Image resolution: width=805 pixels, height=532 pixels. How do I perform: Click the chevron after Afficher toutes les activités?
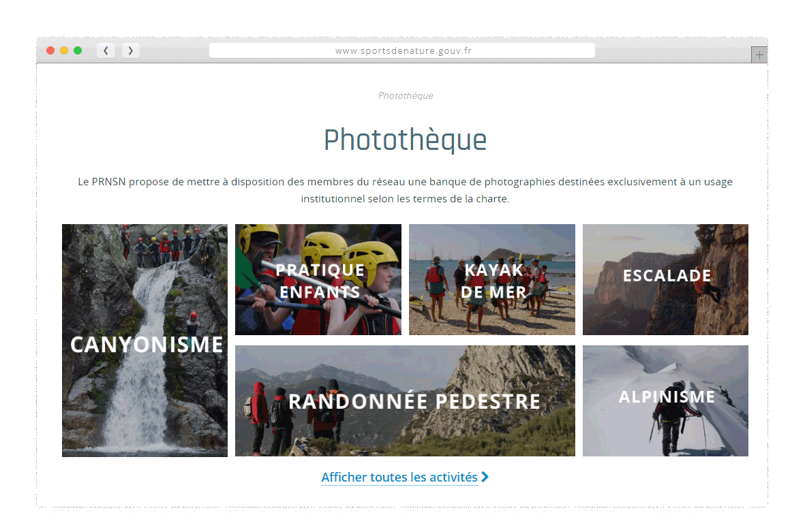485,477
